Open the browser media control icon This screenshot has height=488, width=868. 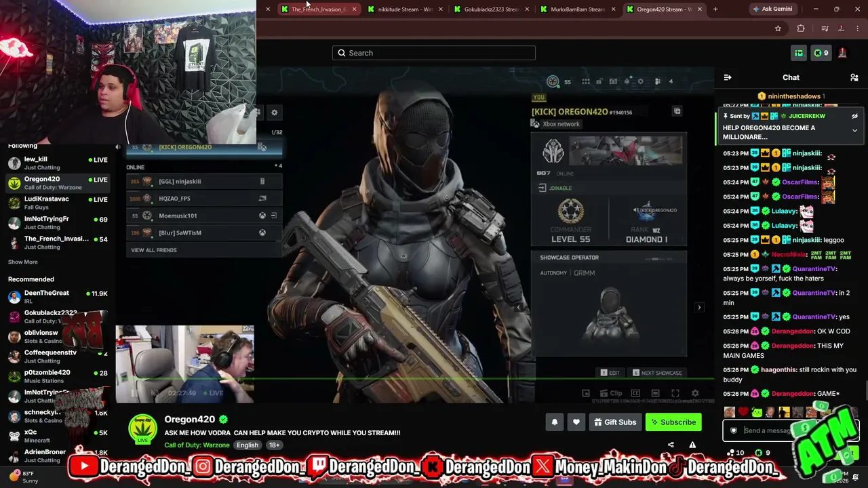click(825, 28)
